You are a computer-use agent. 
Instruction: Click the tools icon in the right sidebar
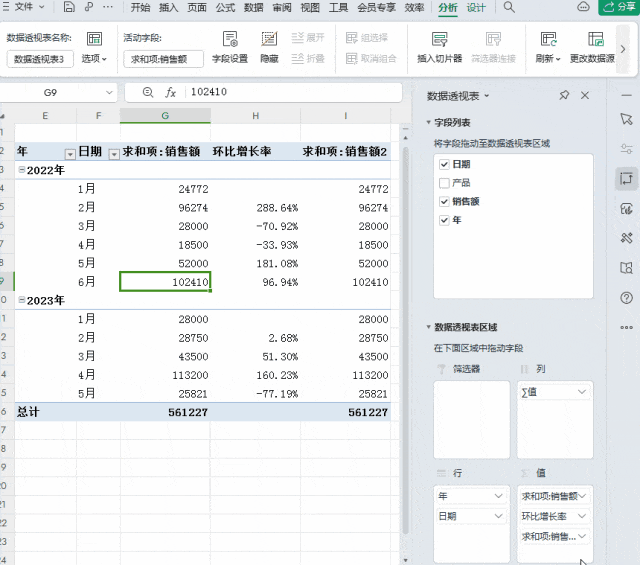point(627,238)
